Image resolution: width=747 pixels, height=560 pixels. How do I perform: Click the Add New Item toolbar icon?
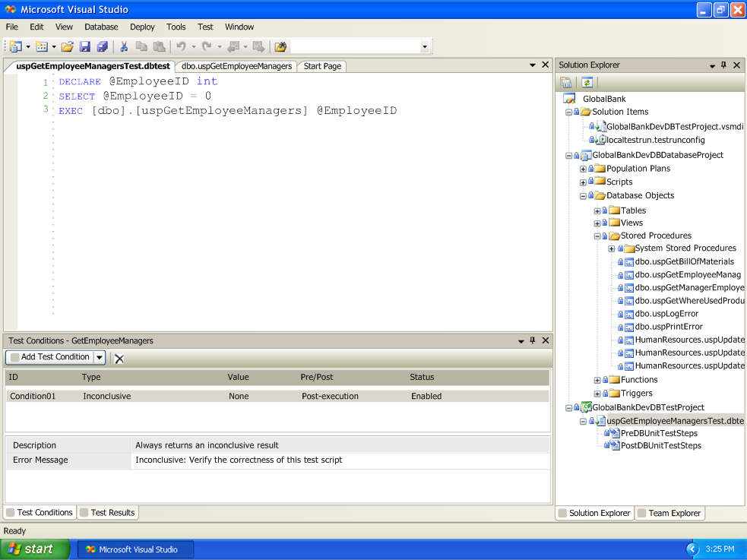pyautogui.click(x=42, y=46)
